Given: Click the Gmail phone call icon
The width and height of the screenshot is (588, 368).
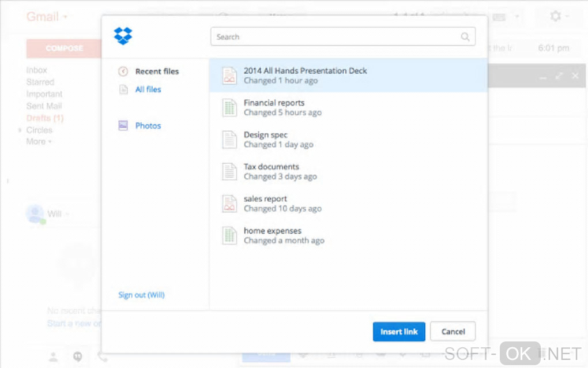Looking at the screenshot, I should [x=102, y=356].
